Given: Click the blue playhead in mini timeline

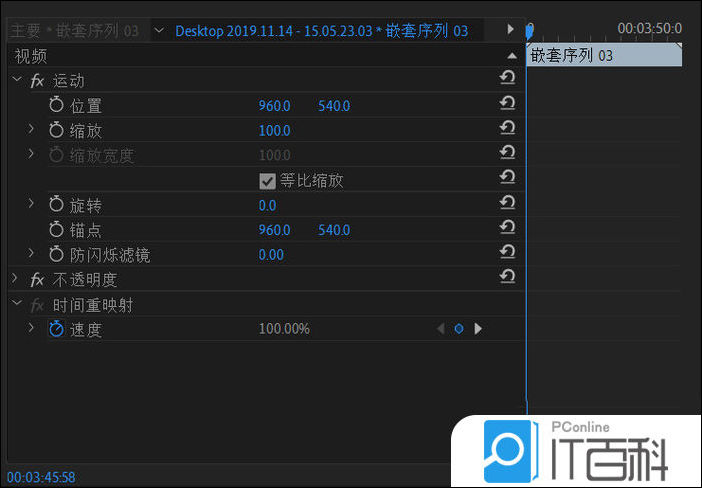Looking at the screenshot, I should [x=530, y=31].
